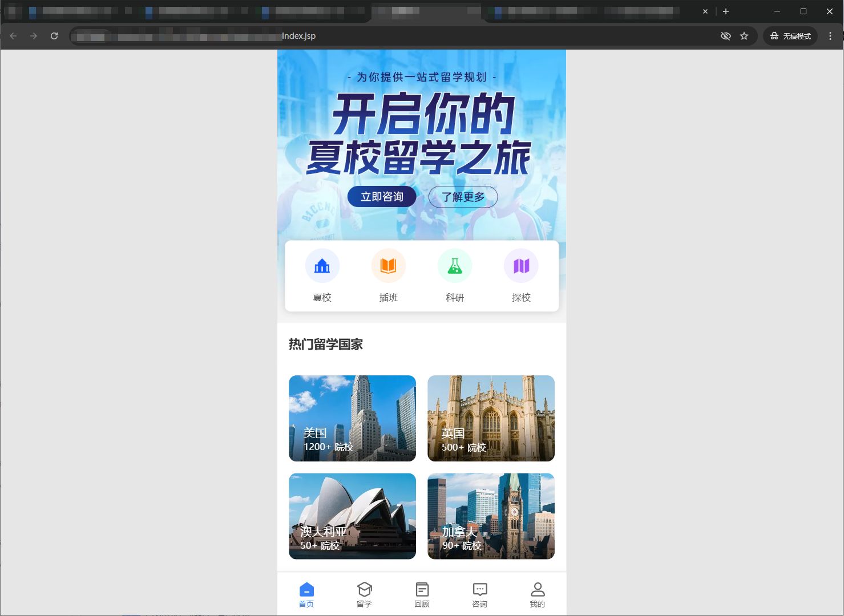Open the 夏校 summer school category icon
The image size is (844, 616).
pos(322,266)
